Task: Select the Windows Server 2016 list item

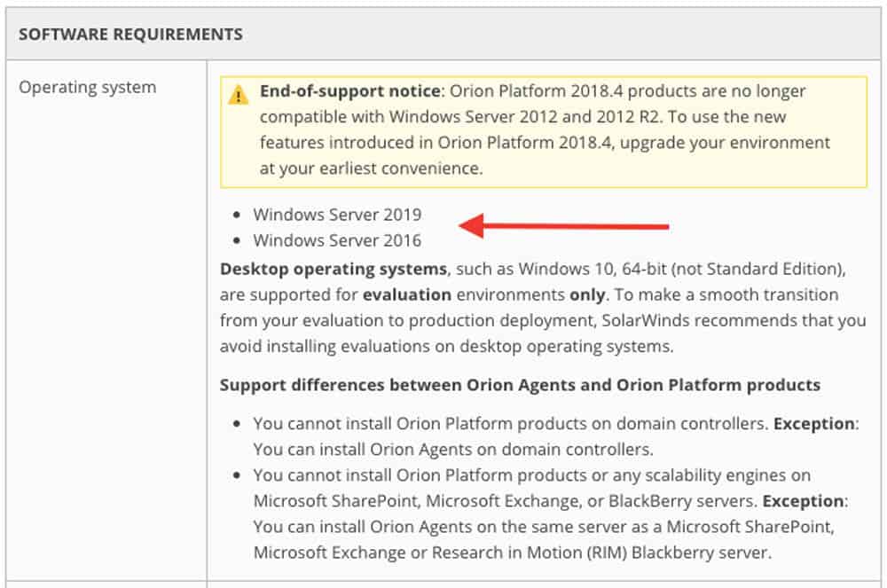Action: point(337,240)
